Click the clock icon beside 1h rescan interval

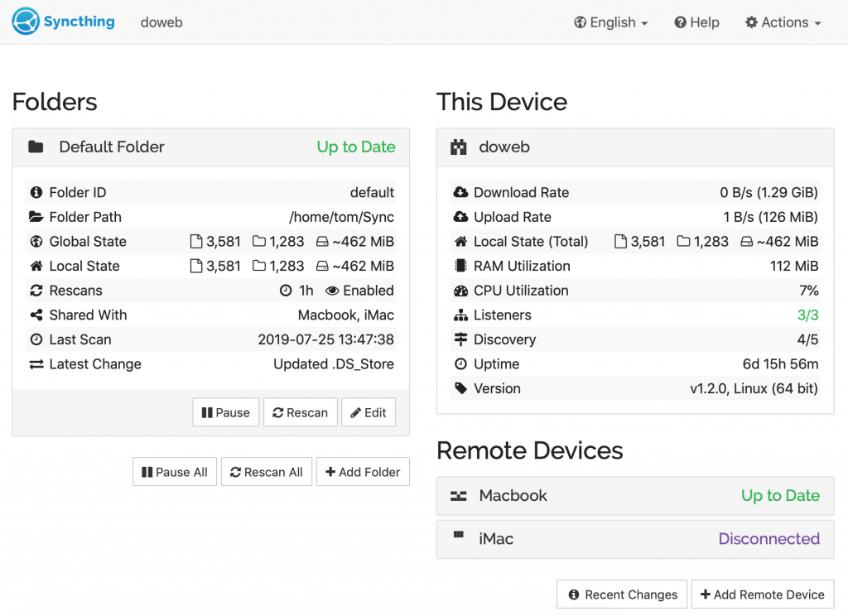coord(286,291)
